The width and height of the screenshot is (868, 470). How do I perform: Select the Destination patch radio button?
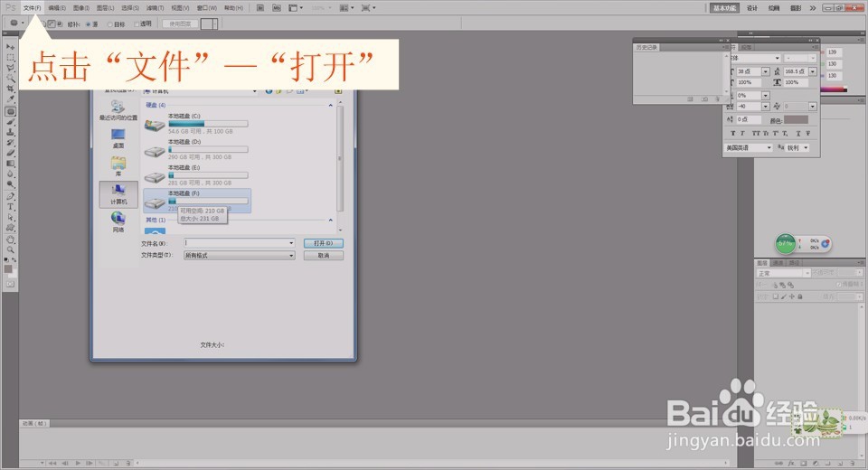click(x=109, y=24)
